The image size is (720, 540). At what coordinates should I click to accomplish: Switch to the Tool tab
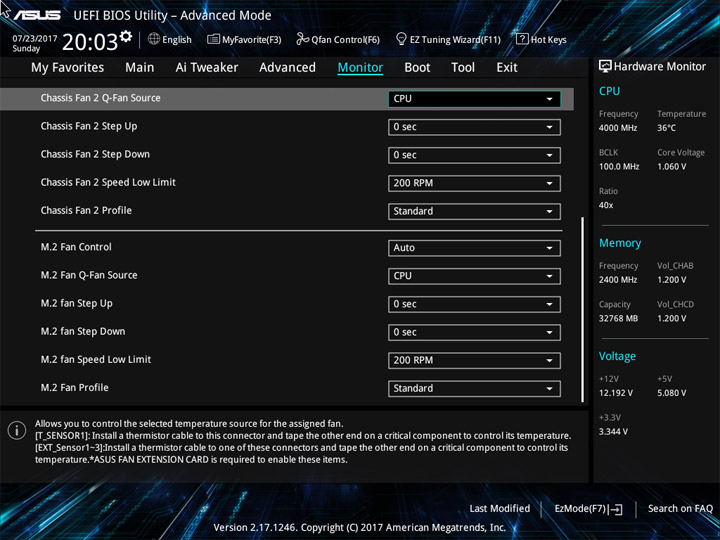click(x=463, y=68)
